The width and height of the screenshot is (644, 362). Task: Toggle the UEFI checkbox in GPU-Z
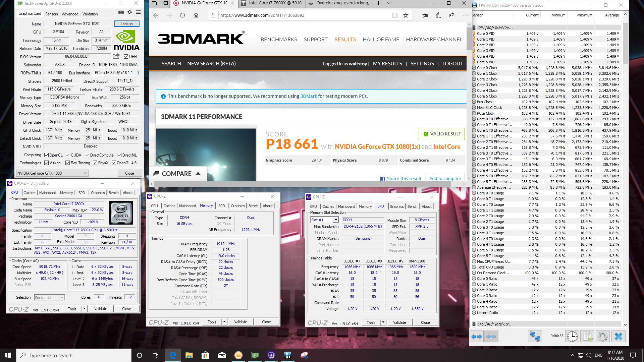126,57
